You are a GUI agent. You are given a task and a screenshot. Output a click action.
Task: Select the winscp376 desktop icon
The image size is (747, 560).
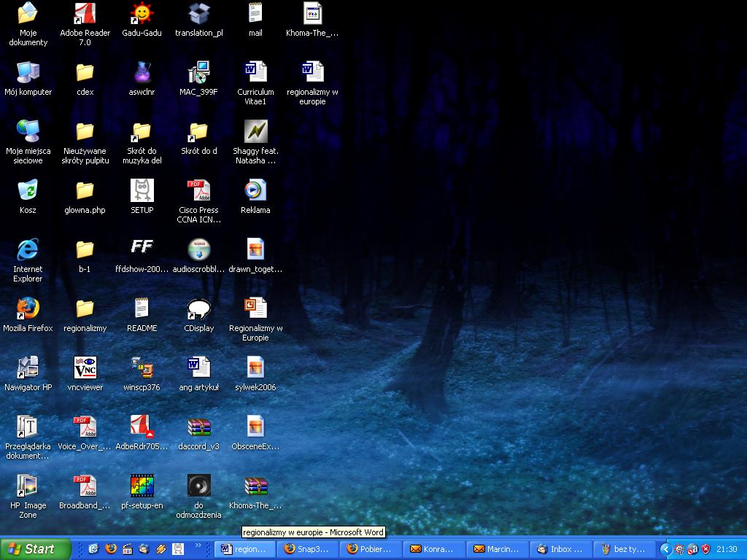tap(142, 368)
